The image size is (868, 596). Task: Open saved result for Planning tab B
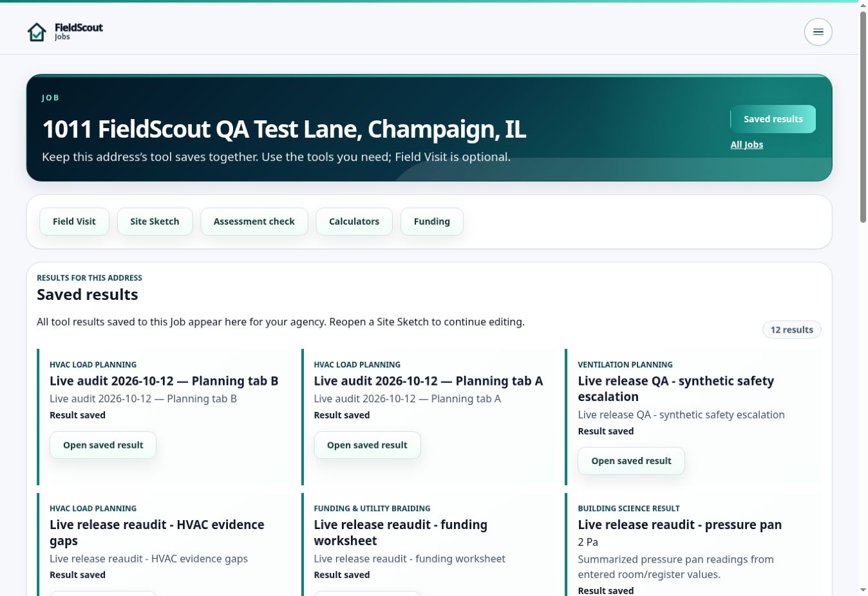point(103,445)
